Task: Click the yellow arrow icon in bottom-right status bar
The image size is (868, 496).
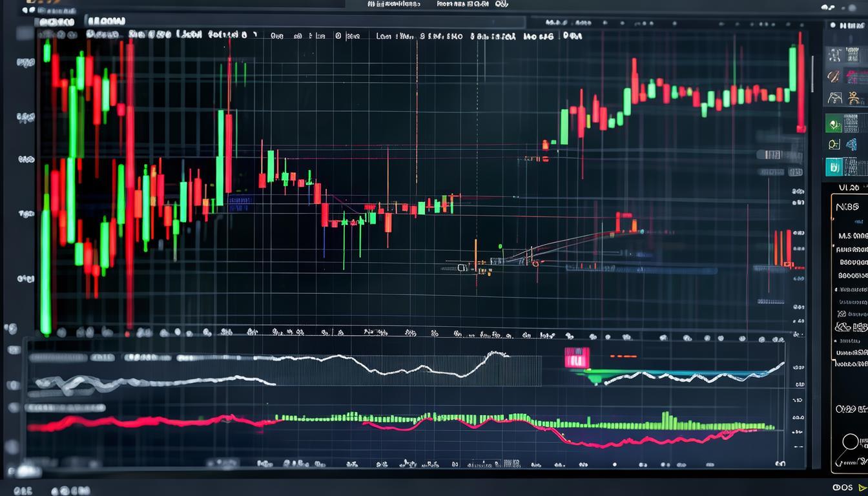Action: click(x=862, y=488)
